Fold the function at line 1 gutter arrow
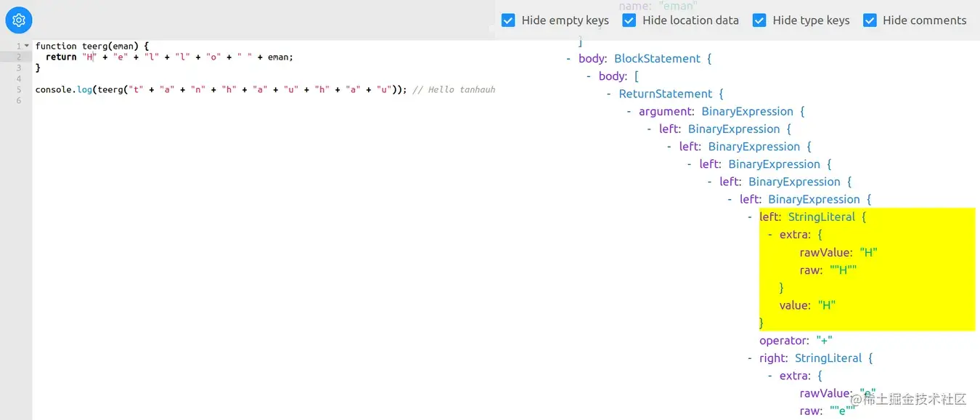The height and width of the screenshot is (420, 980). click(27, 46)
